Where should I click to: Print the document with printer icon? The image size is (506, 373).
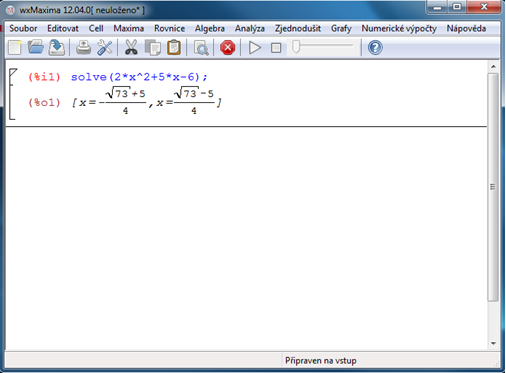[x=83, y=48]
